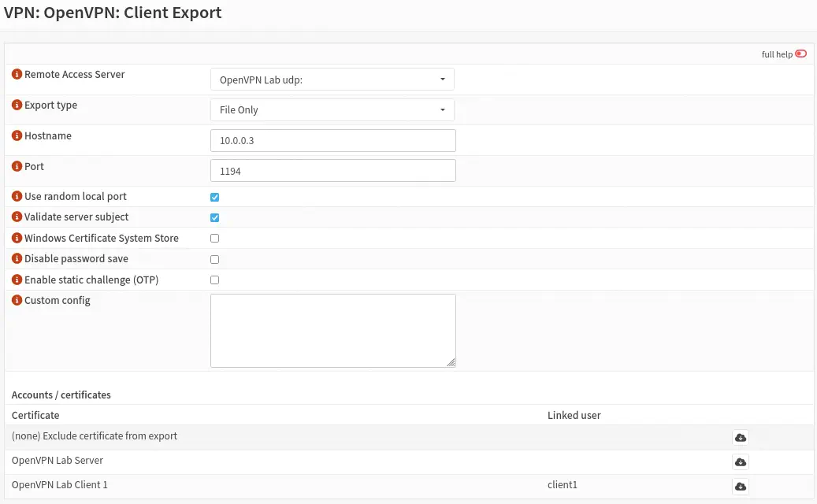Enable Windows Certificate System Store
This screenshot has width=817, height=504.
point(214,238)
